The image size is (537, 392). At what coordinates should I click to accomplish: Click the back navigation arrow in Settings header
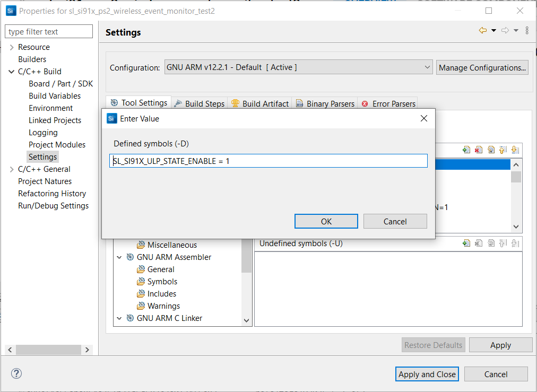tap(482, 30)
